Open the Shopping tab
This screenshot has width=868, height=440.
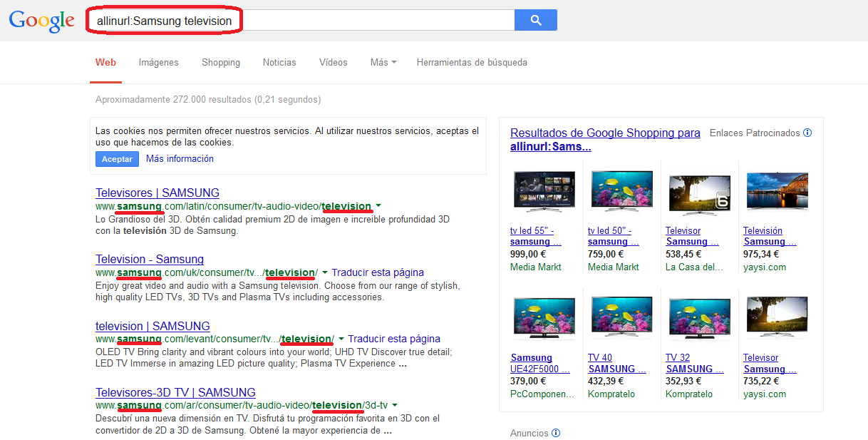221,63
